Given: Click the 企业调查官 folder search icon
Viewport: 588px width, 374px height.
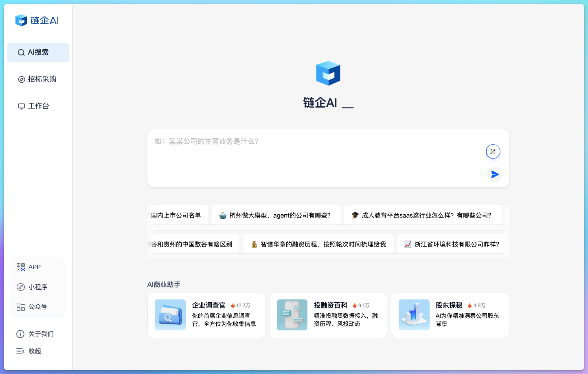Looking at the screenshot, I should point(170,315).
